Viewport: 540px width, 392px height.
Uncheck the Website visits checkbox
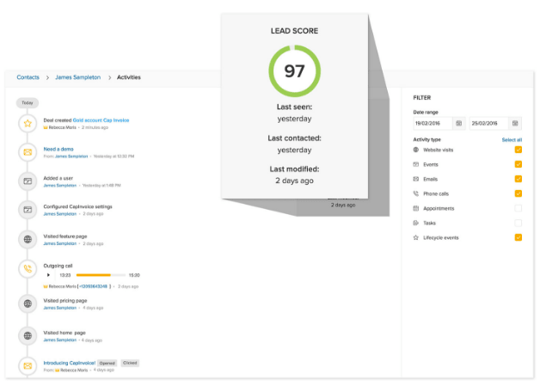518,150
